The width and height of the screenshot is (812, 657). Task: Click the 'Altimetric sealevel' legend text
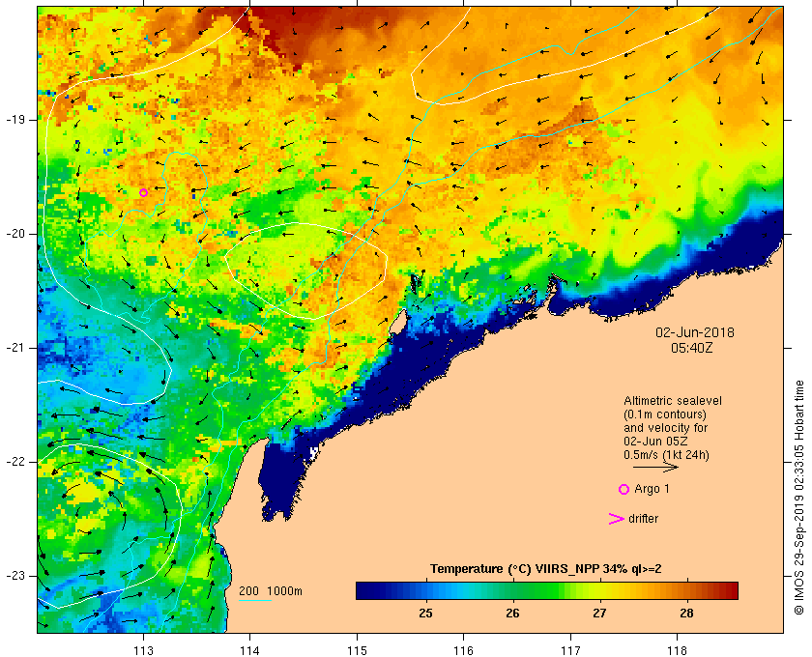673,401
